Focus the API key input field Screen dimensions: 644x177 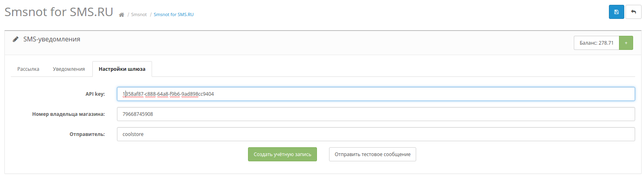point(376,94)
